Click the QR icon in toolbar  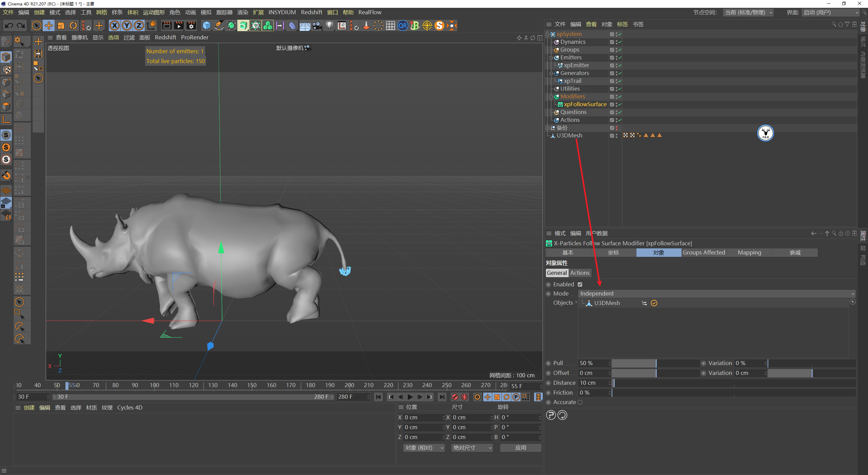pos(403,25)
